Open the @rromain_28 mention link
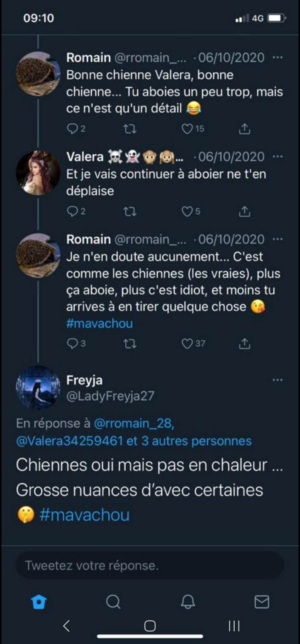300x644 pixels. 134,424
